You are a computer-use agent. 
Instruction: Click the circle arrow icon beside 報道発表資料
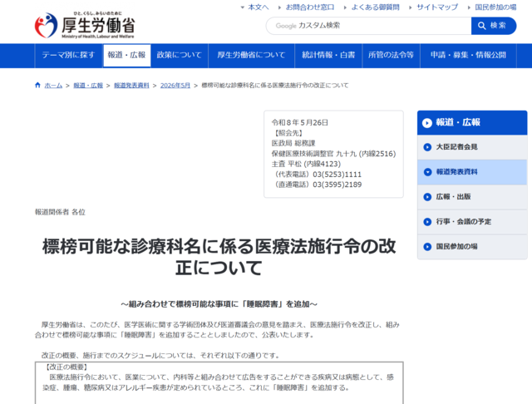pos(427,172)
